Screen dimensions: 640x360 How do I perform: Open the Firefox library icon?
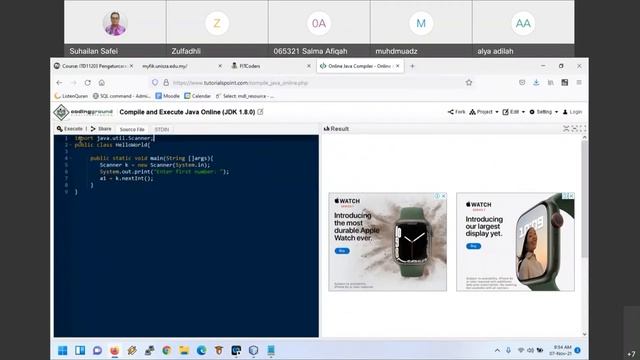551,82
